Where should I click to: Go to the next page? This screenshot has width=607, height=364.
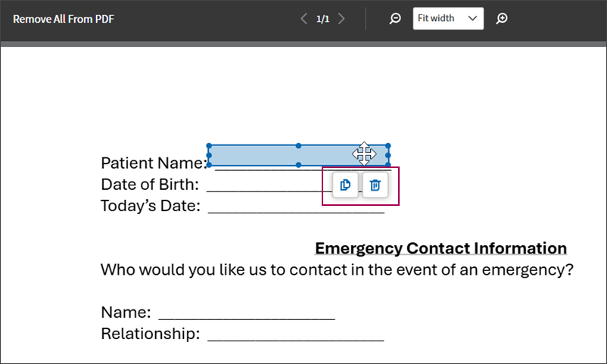(341, 19)
